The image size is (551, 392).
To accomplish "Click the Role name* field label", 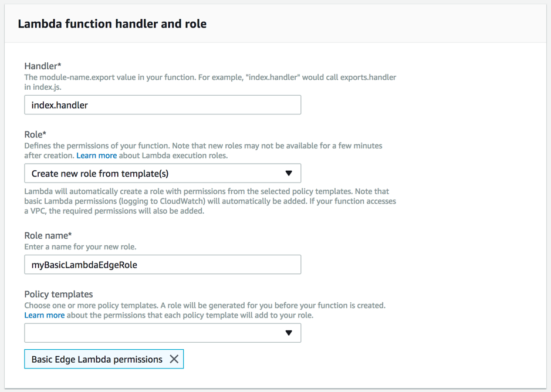I will pos(48,235).
